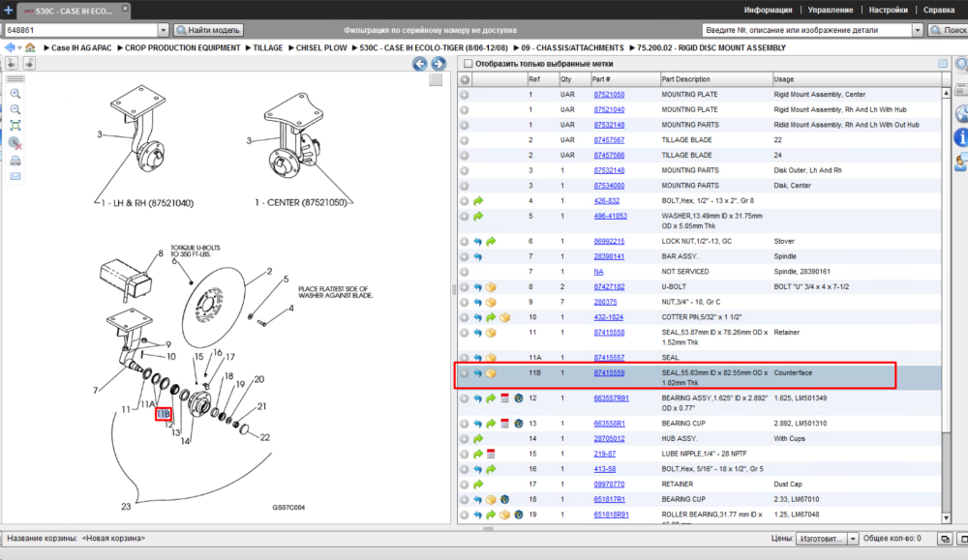Open serial number 648861 dropdown arrow
This screenshot has height=560, width=968.
pos(163,30)
